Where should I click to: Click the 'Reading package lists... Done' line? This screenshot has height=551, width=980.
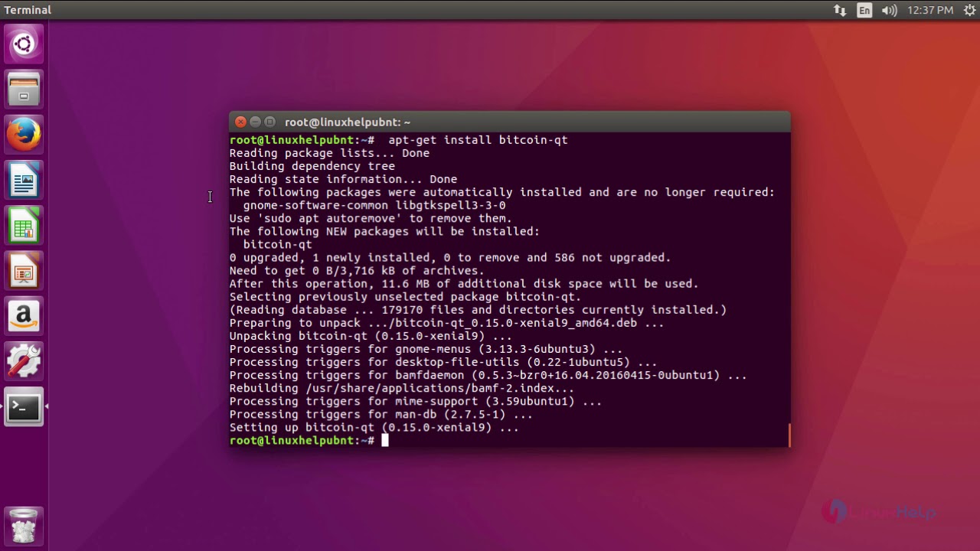(329, 153)
